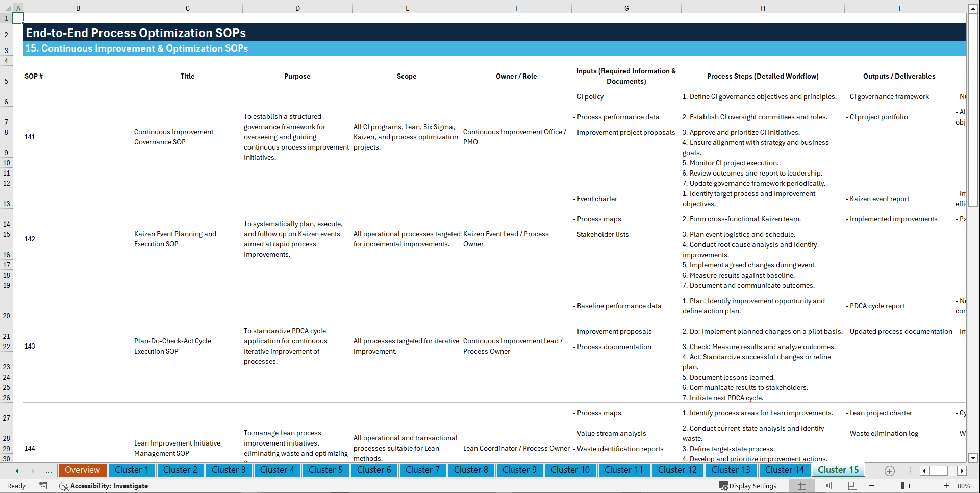Select the Normal view icon in status bar
Image resolution: width=980 pixels, height=493 pixels.
[801, 486]
